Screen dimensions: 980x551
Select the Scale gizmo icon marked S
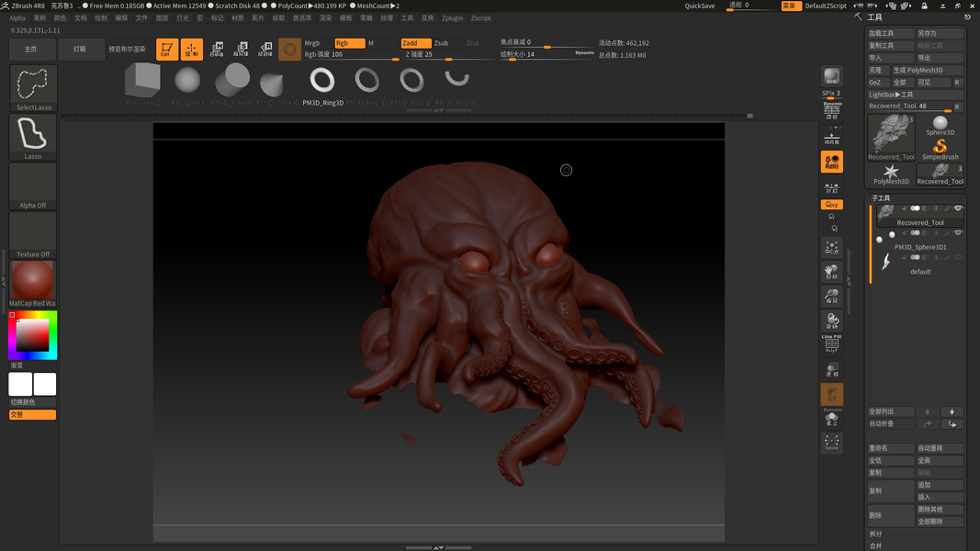[x=241, y=50]
